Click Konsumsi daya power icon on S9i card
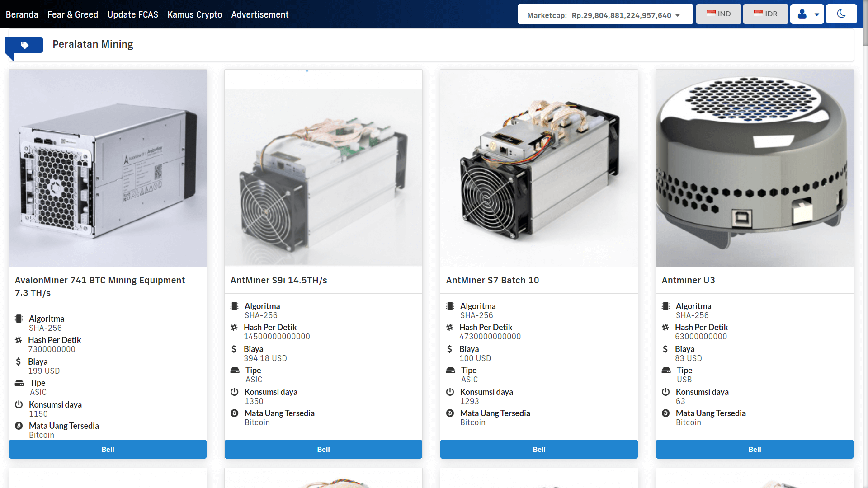 pos(234,392)
